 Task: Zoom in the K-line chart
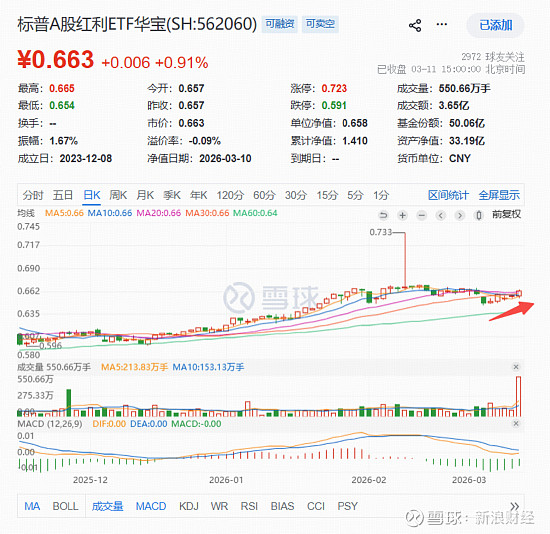[403, 215]
